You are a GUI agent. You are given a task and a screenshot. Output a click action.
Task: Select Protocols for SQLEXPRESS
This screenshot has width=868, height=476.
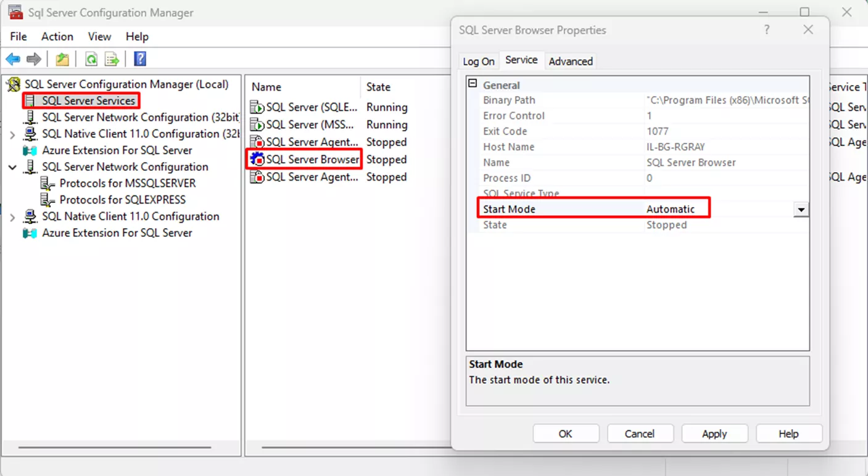coord(123,200)
